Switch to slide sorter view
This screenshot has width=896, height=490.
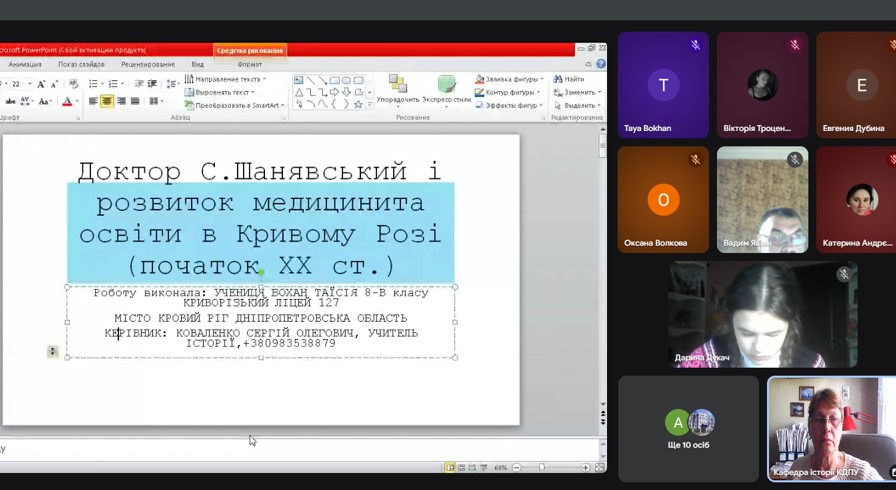point(462,467)
